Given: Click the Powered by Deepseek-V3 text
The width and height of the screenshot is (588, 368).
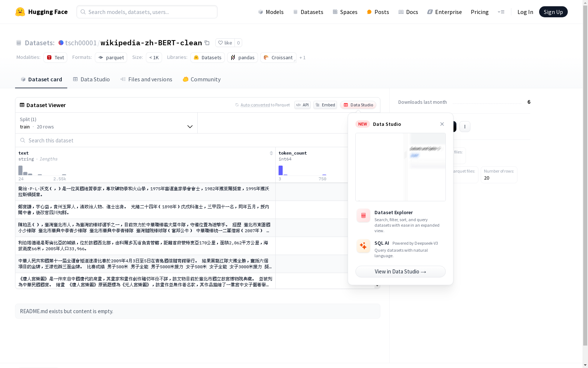Looking at the screenshot, I should (415, 243).
